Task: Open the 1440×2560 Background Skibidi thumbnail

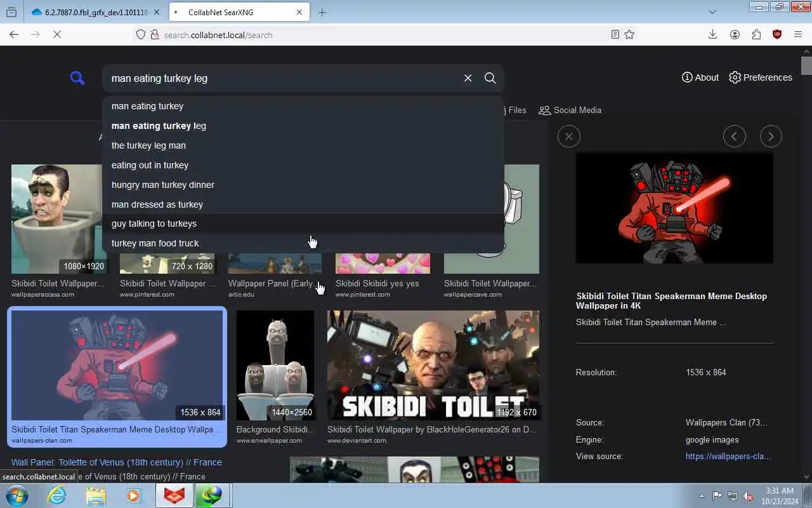Action: tap(275, 365)
